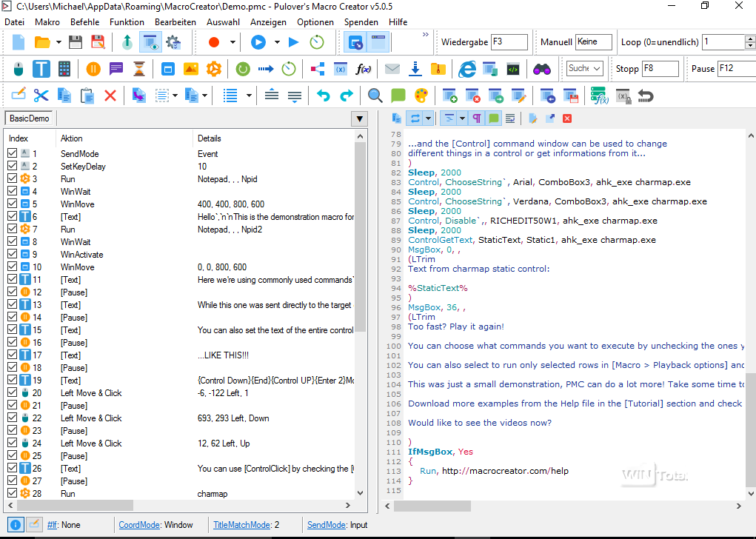Image resolution: width=756 pixels, height=539 pixels.
Task: Uncheck row 3 Run Notepad checkbox
Action: (12, 179)
